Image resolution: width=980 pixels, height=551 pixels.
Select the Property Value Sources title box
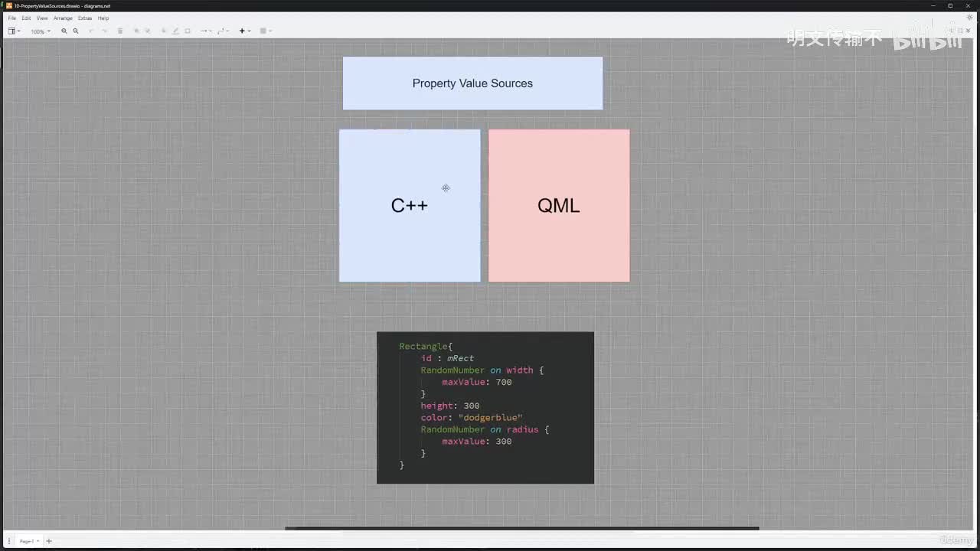472,83
